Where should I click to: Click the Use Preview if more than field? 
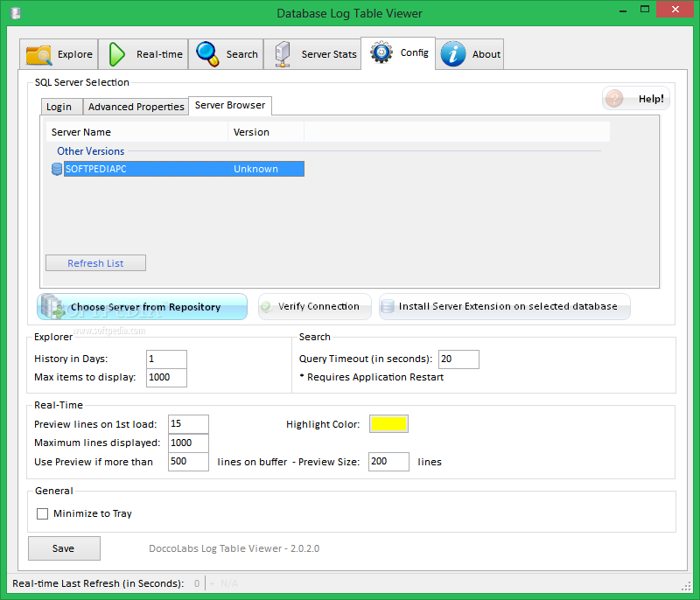click(188, 462)
